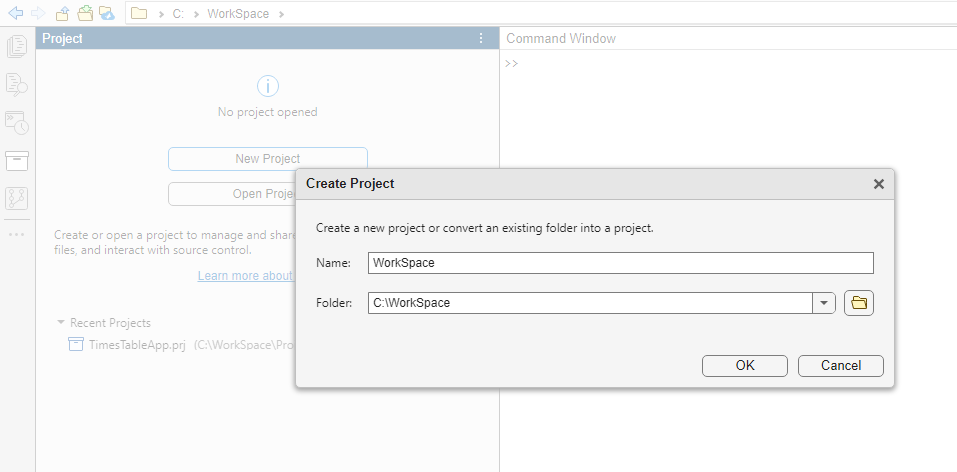Open the Project sidebar panel icon
The height and width of the screenshot is (472, 957).
pos(17,160)
